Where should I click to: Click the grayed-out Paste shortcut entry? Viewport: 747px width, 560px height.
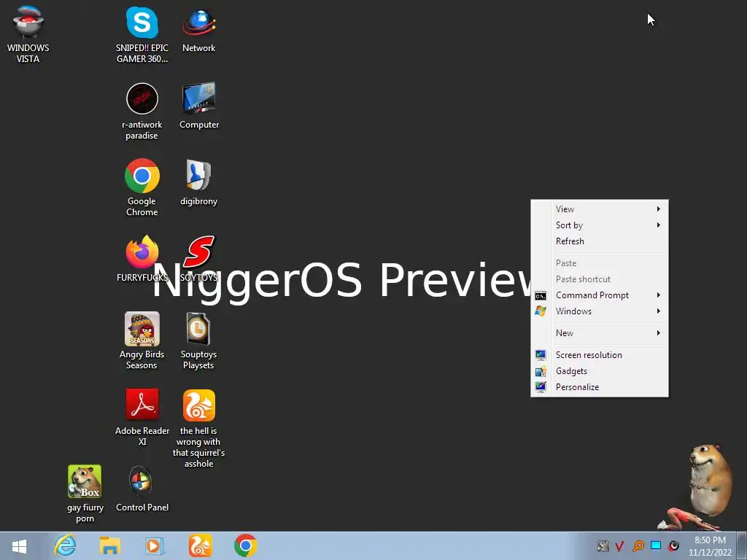pyautogui.click(x=600, y=279)
